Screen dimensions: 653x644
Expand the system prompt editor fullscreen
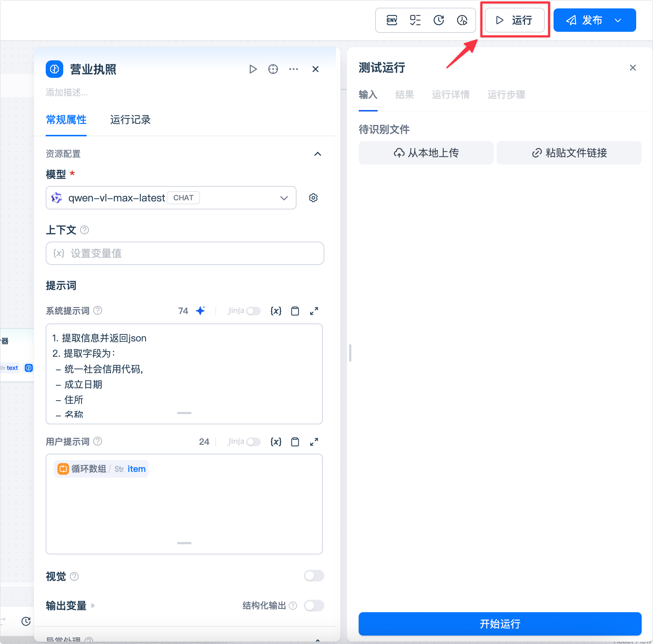pyautogui.click(x=314, y=311)
